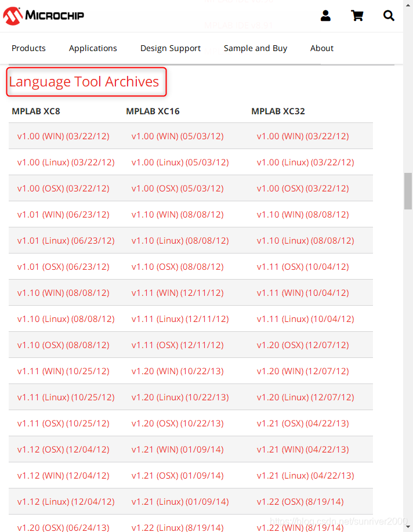
Task: Download XC16 v1.00 (Linux) (05/03/12)
Action: (180, 162)
